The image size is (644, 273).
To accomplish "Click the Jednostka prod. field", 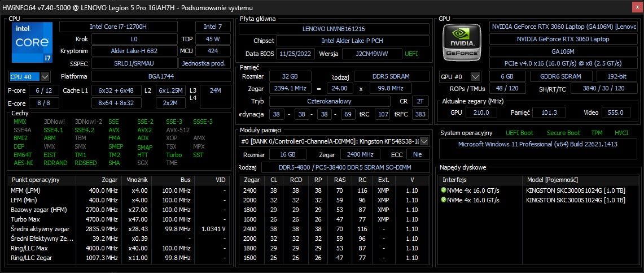I will (204, 64).
